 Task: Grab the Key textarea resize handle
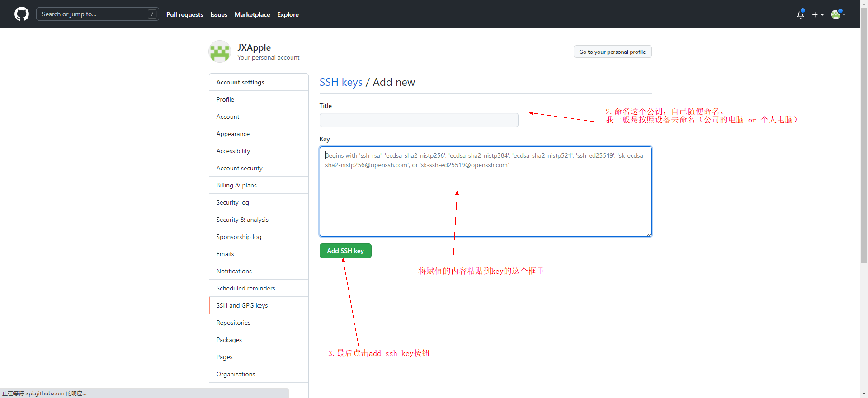pyautogui.click(x=649, y=234)
